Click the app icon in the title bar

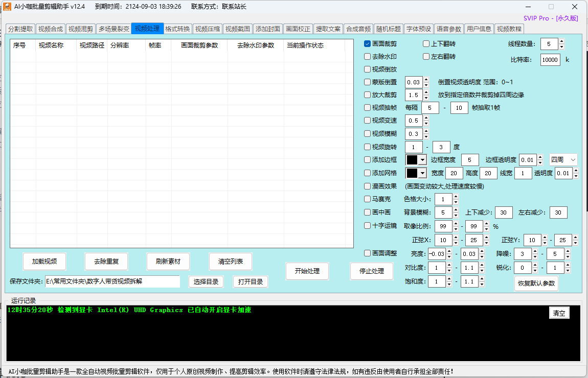(x=7, y=7)
